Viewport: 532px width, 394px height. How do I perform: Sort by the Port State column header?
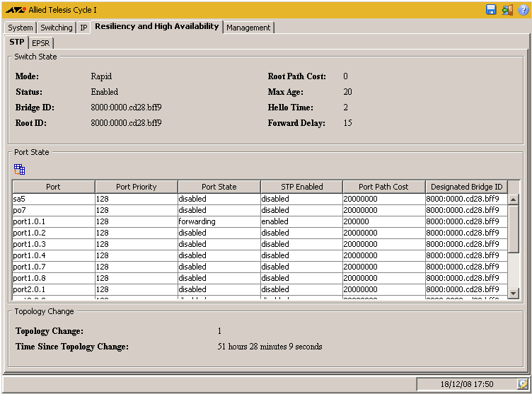219,187
